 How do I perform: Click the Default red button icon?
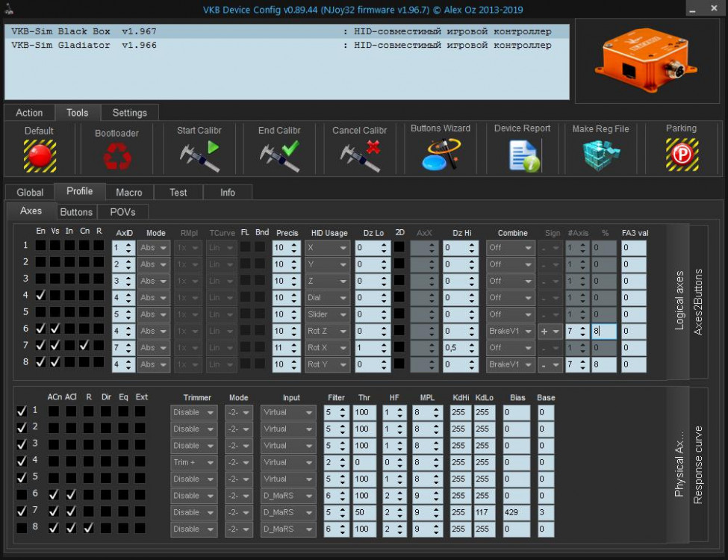pyautogui.click(x=40, y=155)
